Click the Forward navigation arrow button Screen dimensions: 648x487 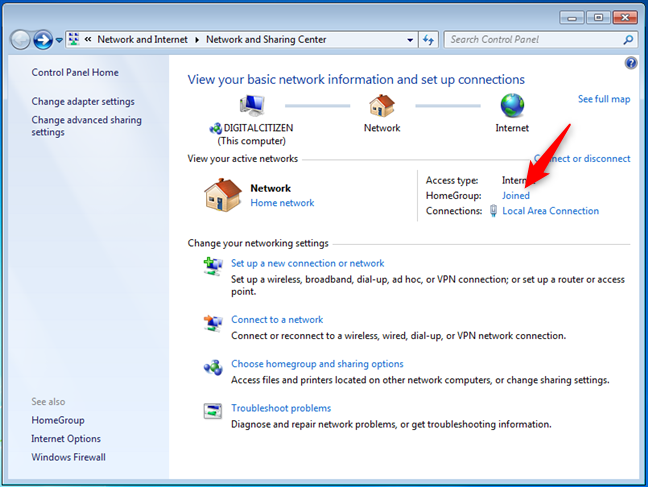(x=43, y=40)
